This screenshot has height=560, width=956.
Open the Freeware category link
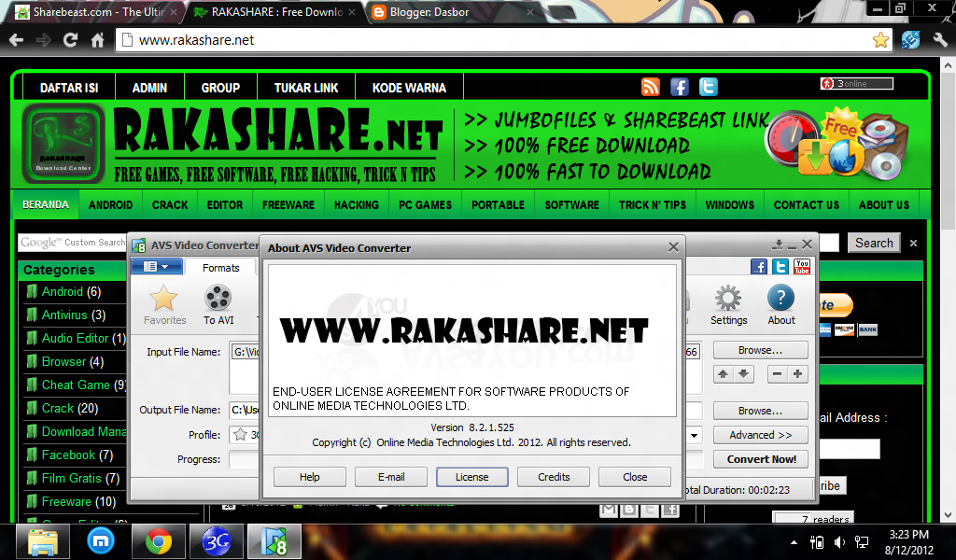pyautogui.click(x=66, y=501)
